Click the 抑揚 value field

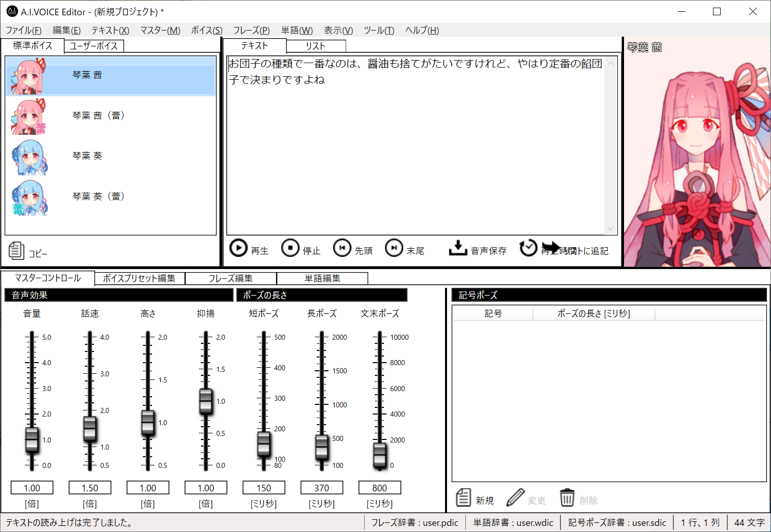click(205, 488)
